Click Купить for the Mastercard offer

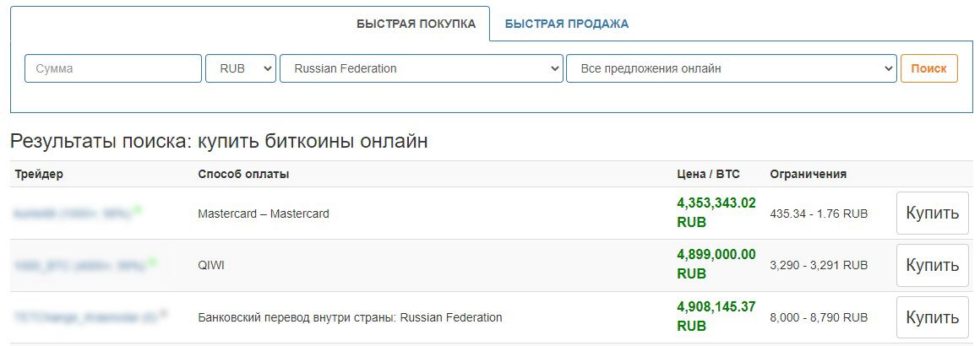point(932,214)
